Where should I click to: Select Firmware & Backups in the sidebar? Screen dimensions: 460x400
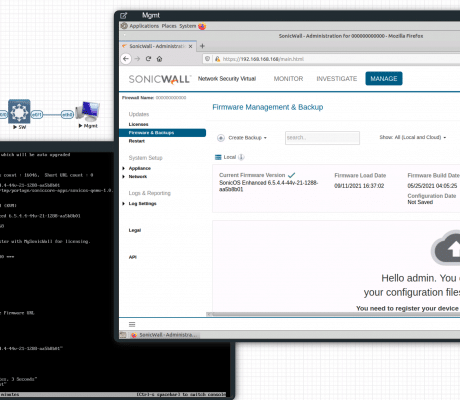(x=162, y=133)
